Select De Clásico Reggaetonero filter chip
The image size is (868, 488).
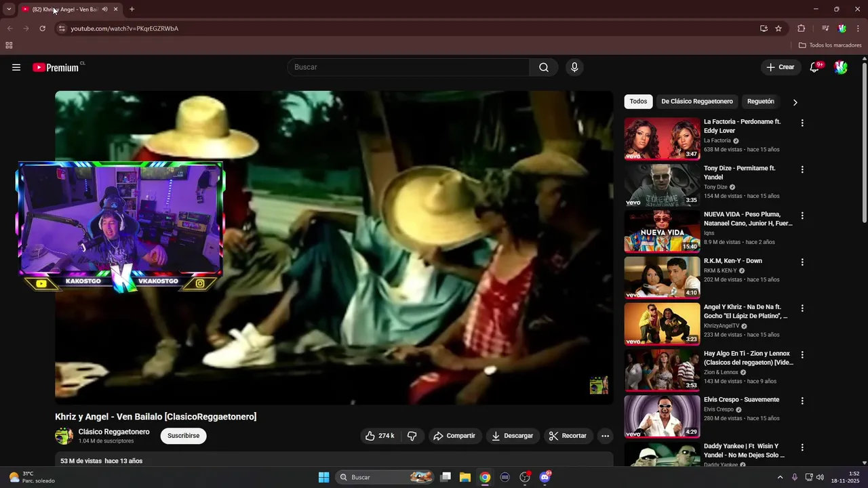pyautogui.click(x=697, y=102)
